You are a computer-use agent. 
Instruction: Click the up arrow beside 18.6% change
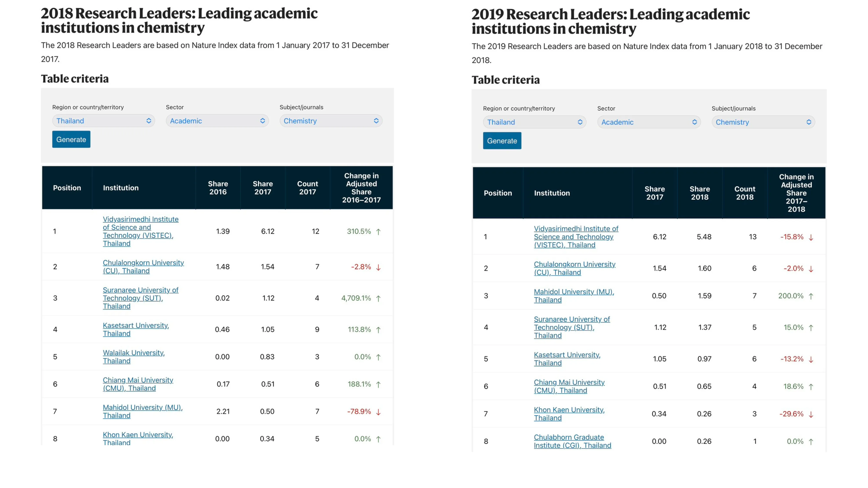[811, 387]
